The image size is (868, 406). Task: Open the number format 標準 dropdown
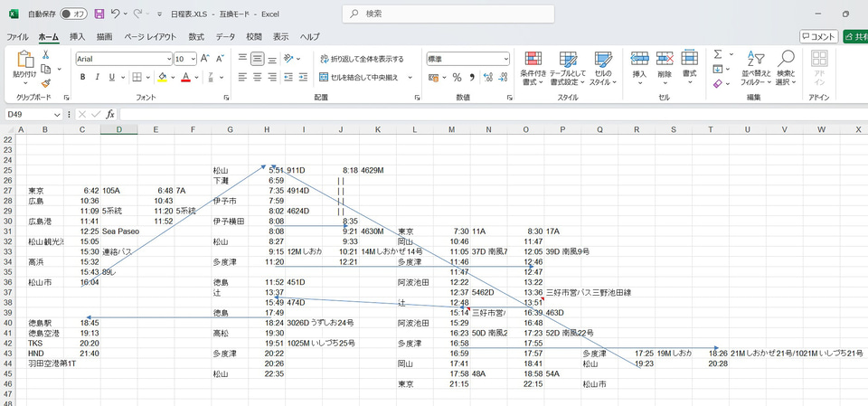(x=506, y=59)
